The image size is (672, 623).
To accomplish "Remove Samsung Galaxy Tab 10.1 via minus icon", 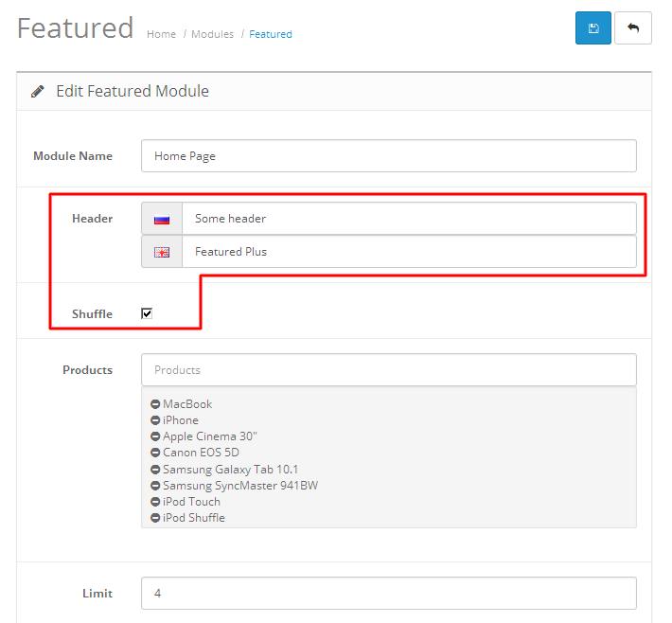I will pyautogui.click(x=155, y=470).
